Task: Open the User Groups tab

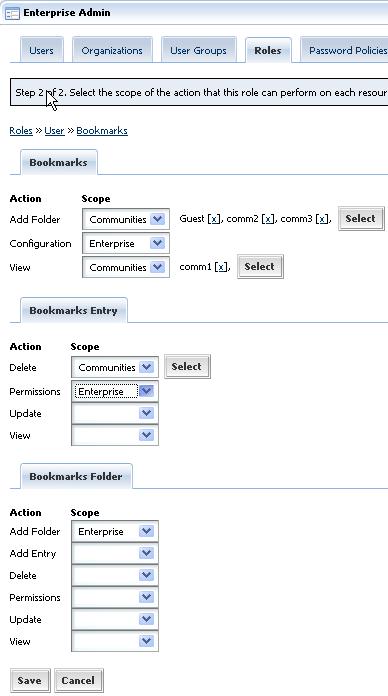Action: point(198,51)
